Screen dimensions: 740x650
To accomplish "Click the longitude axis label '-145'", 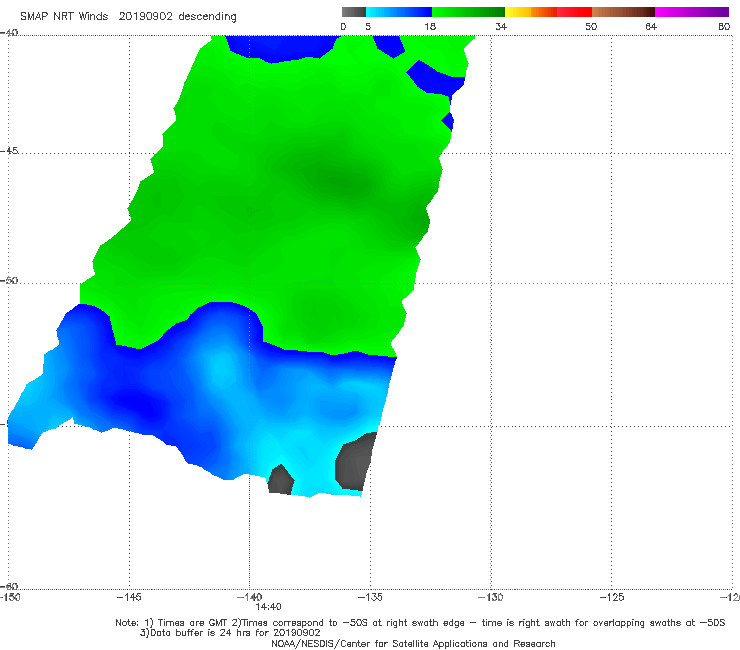I will (x=129, y=597).
